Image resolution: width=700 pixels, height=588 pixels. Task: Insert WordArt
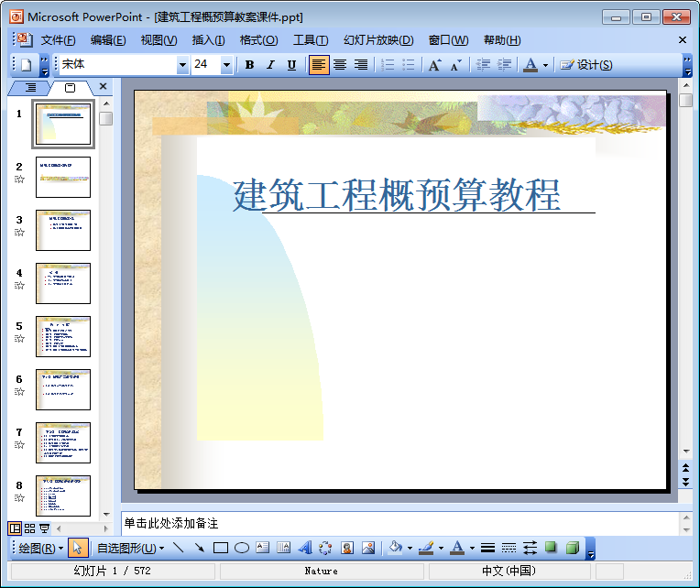coord(304,548)
